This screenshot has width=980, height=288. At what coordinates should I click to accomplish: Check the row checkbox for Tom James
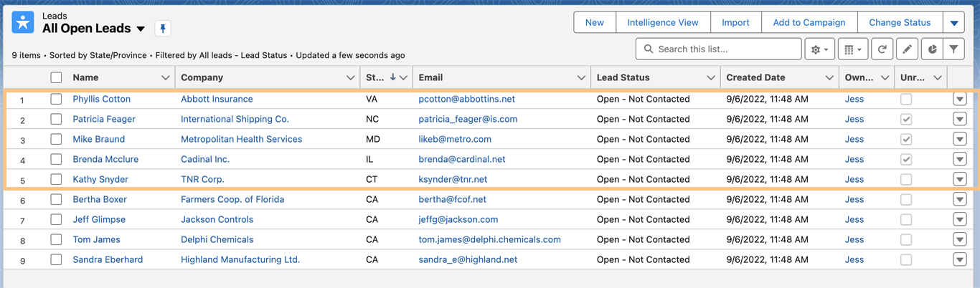(56, 239)
